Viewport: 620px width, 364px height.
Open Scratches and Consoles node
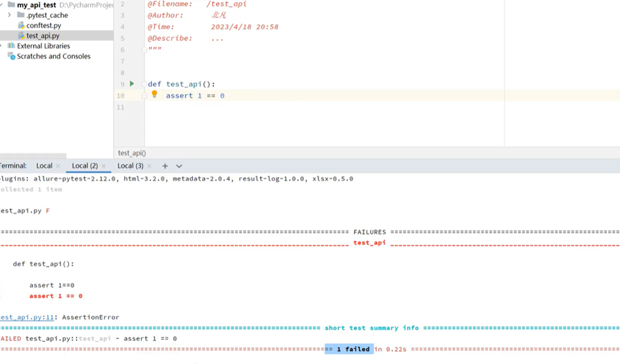[x=54, y=56]
